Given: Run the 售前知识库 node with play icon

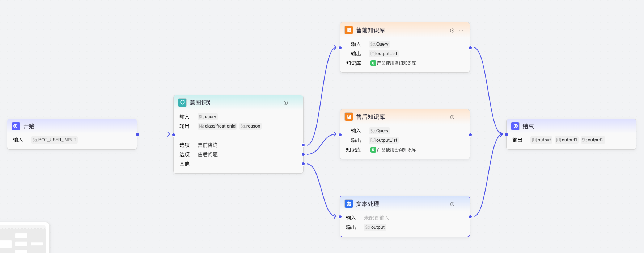Looking at the screenshot, I should pos(452,30).
